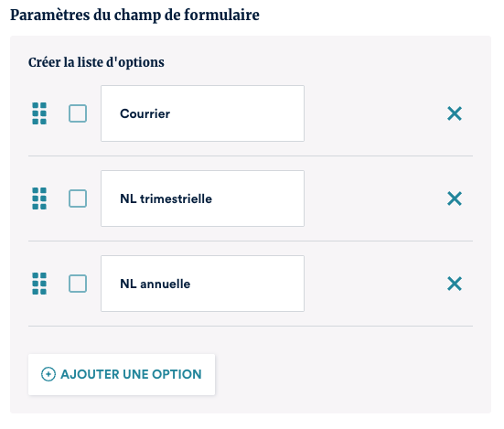The image size is (504, 429).
Task: Click into the NL trimestrielle input field
Action: (x=202, y=198)
